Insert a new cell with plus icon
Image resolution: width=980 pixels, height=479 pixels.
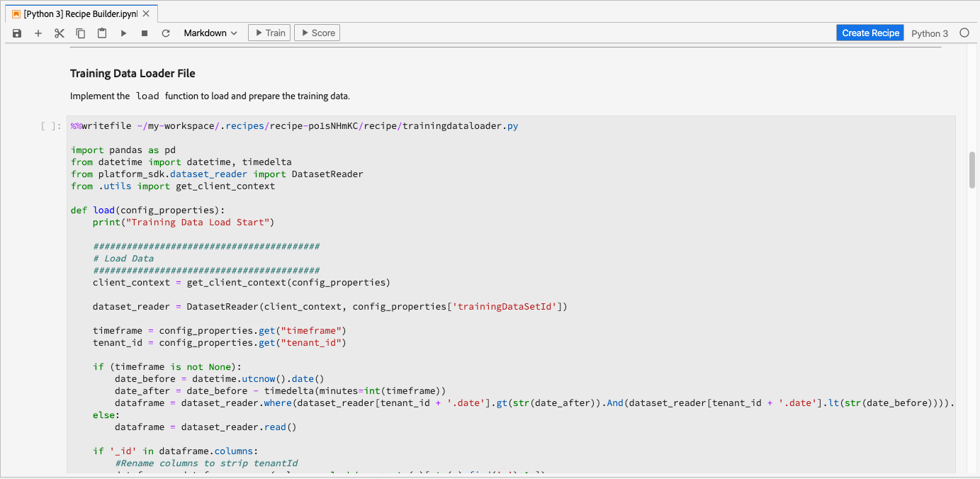coord(38,33)
